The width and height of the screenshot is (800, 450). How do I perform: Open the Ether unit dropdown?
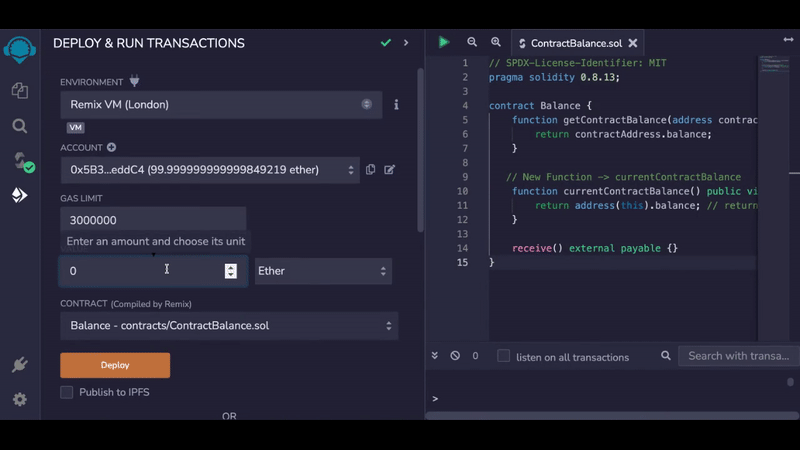(323, 271)
